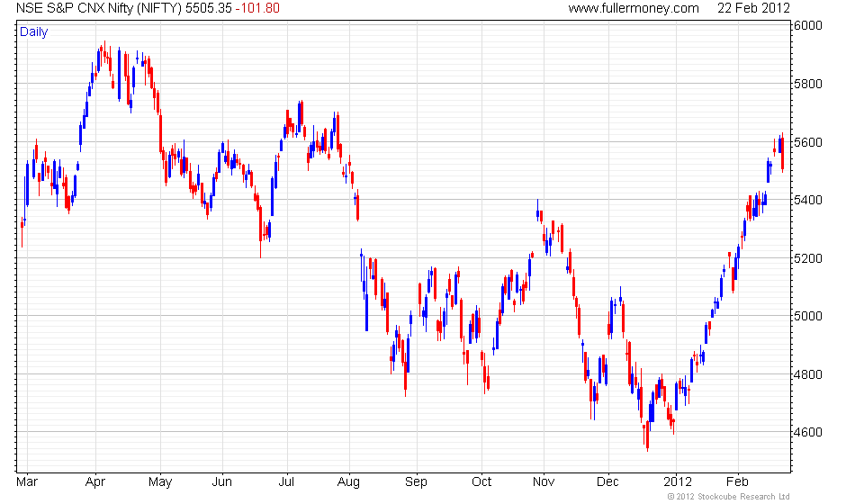Click the Sep month label on time axis
Image resolution: width=864 pixels, height=504 pixels.
(x=416, y=482)
